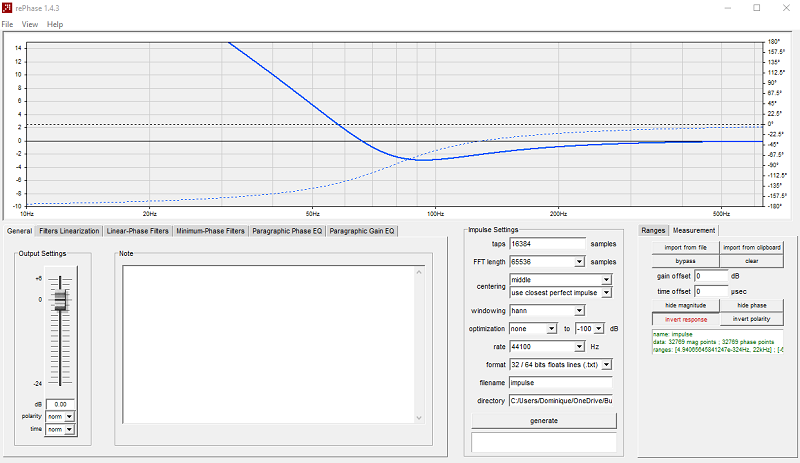Toggle the invert response button
This screenshot has width=800, height=463.
[x=686, y=319]
